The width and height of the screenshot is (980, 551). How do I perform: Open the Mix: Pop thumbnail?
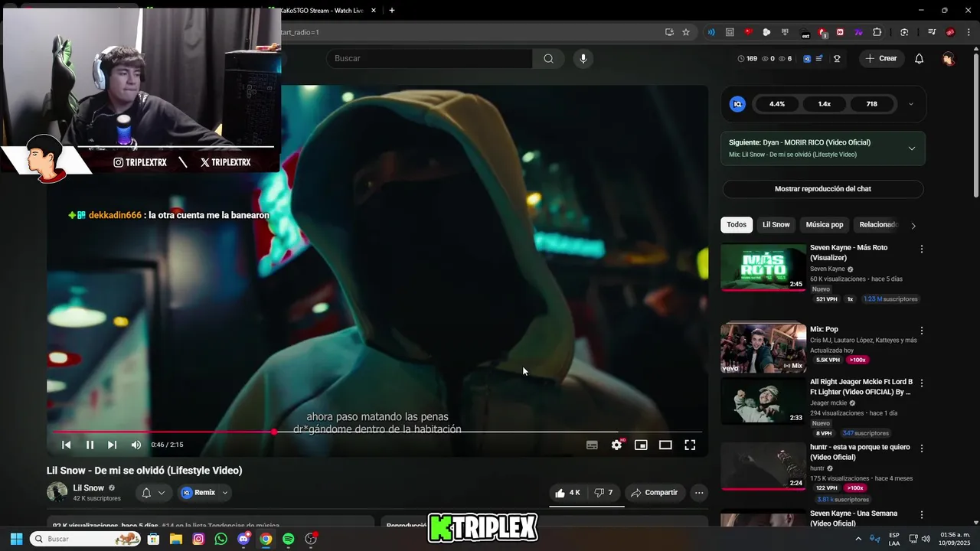pyautogui.click(x=763, y=348)
